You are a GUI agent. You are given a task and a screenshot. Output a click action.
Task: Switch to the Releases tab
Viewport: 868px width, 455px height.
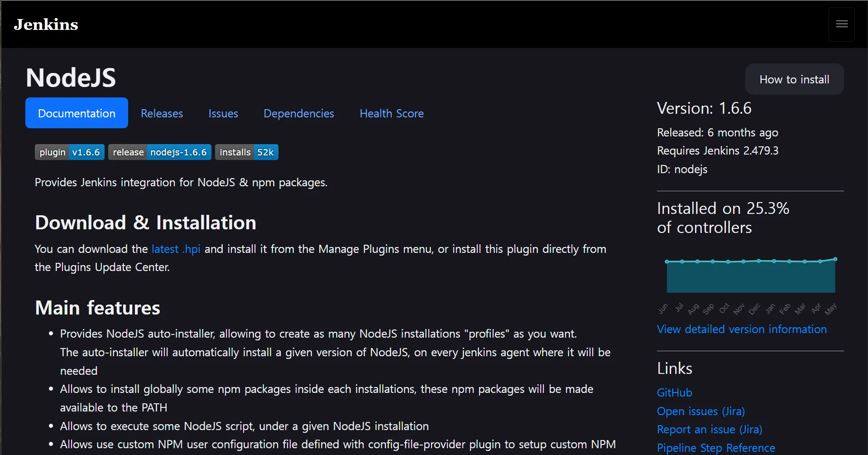162,113
